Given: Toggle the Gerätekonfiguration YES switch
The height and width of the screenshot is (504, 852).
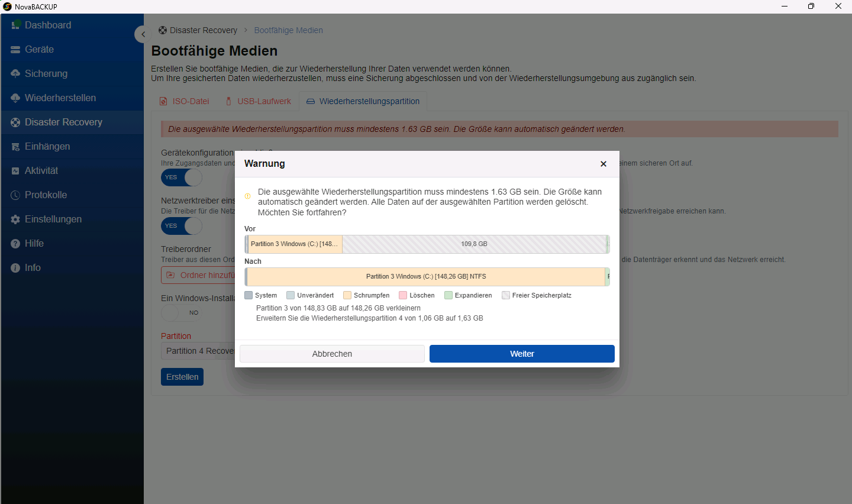Looking at the screenshot, I should 182,177.
